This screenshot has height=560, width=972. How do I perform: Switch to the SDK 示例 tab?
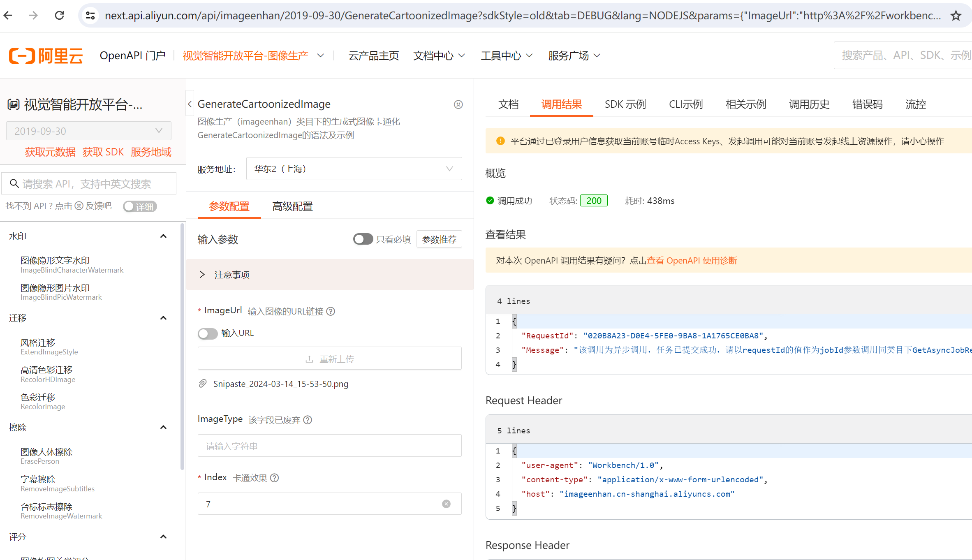pos(625,104)
